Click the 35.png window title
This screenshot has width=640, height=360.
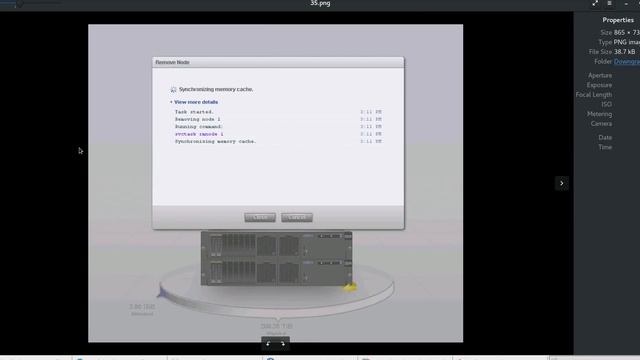click(320, 3)
